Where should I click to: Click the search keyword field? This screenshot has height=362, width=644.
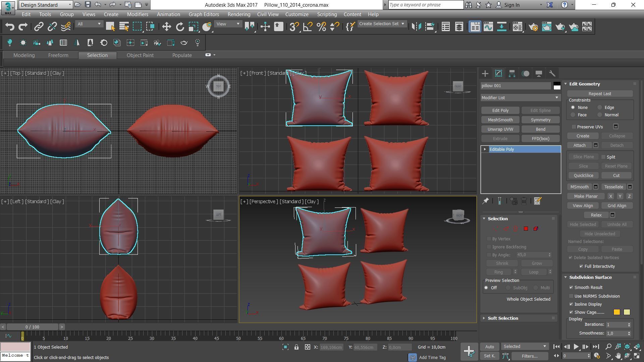pyautogui.click(x=426, y=5)
